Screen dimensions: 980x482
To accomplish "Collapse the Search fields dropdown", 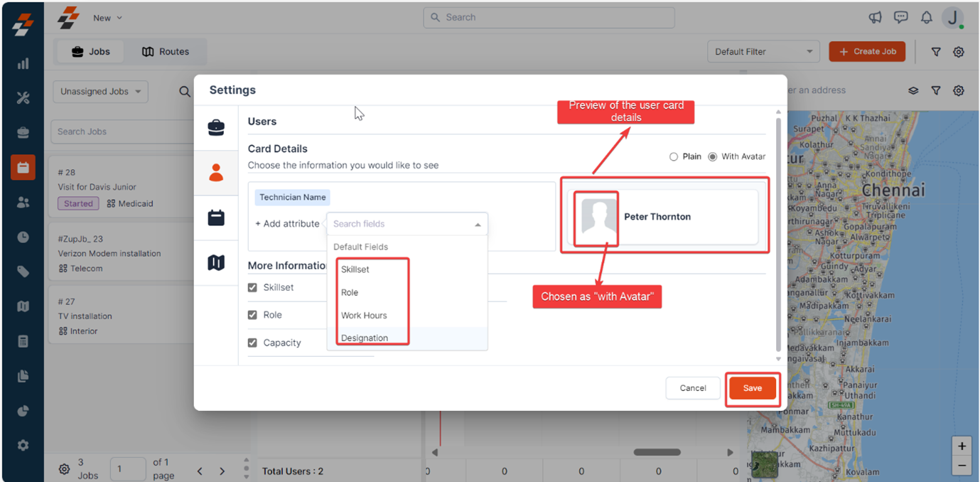I will [x=478, y=224].
